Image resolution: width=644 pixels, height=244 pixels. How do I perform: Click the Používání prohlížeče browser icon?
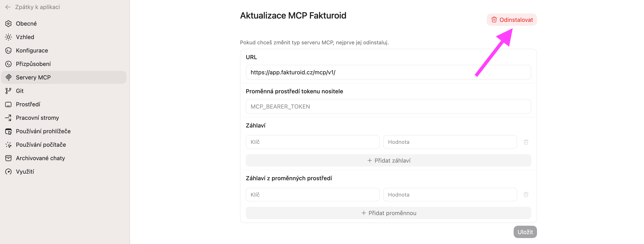[x=8, y=131]
